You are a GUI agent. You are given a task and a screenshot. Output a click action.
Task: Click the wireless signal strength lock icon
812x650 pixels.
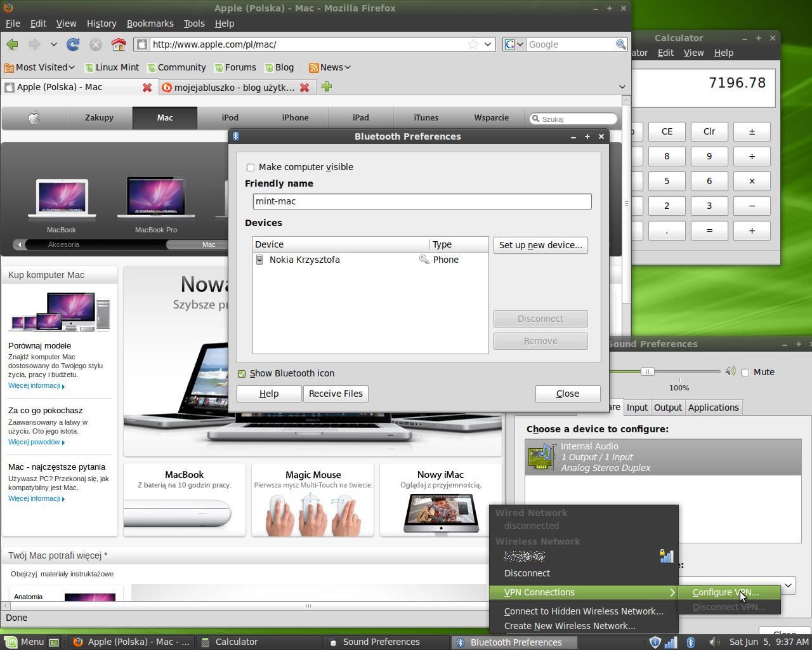tap(666, 556)
